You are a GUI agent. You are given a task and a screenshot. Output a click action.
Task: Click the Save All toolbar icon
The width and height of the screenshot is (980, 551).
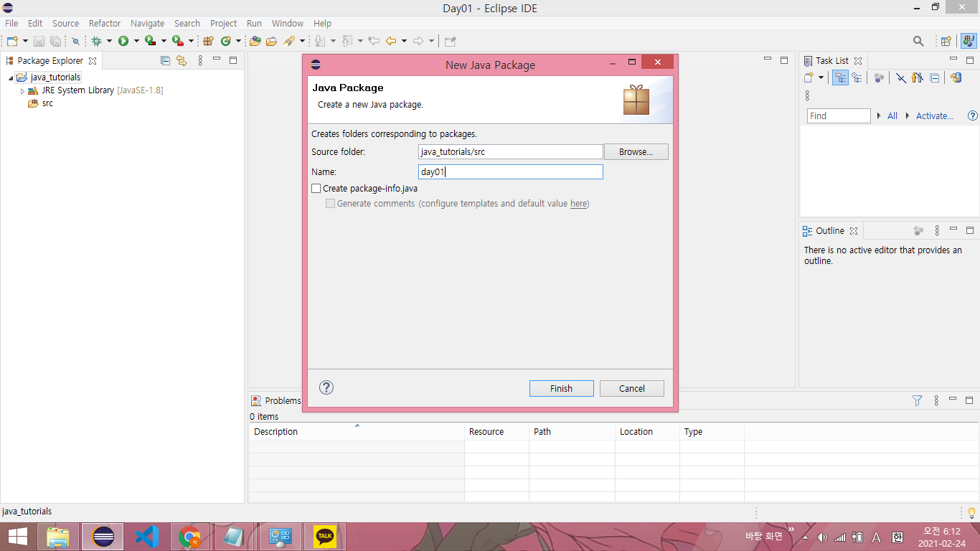pos(55,41)
